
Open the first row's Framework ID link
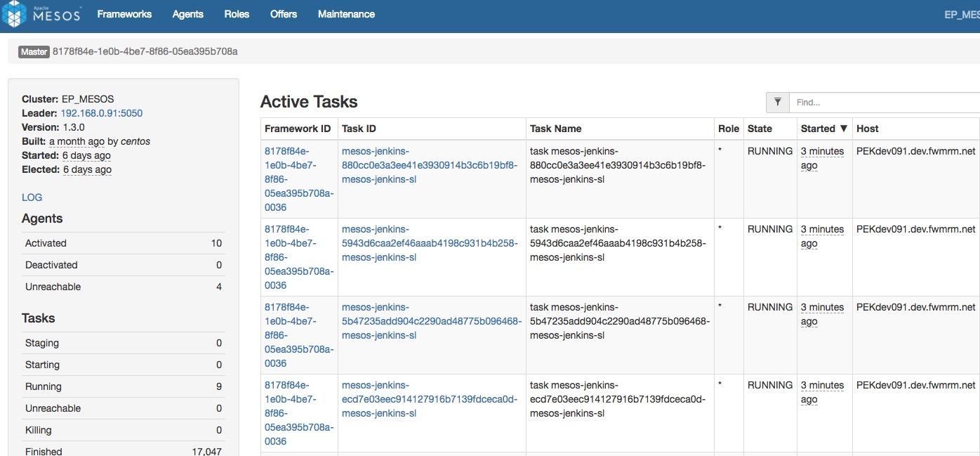pyautogui.click(x=298, y=179)
